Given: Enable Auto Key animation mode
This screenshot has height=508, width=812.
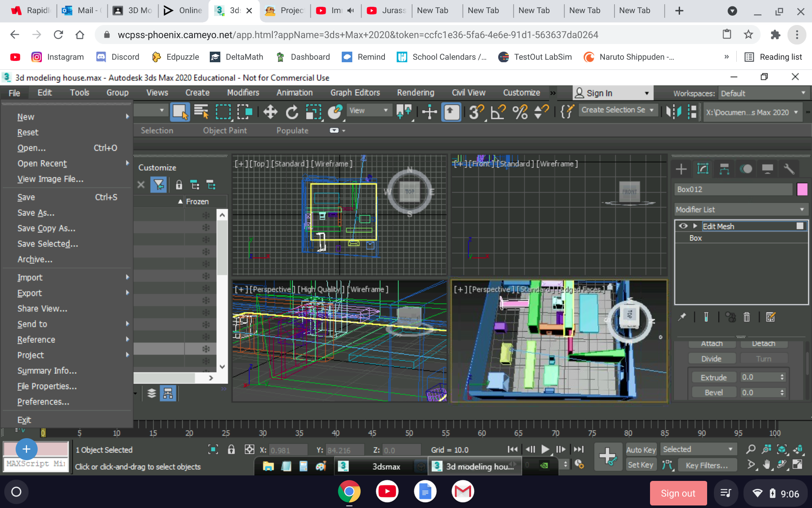Looking at the screenshot, I should [x=641, y=450].
